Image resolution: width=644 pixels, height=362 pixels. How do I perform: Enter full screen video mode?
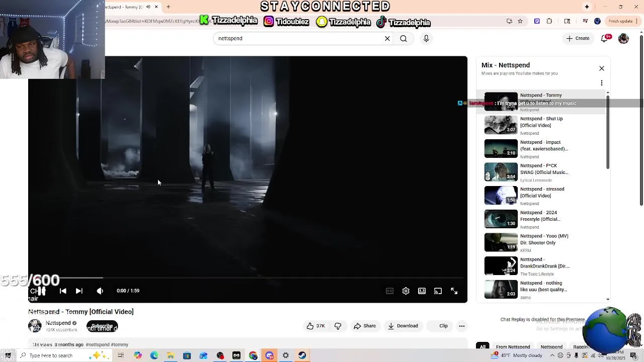454,291
